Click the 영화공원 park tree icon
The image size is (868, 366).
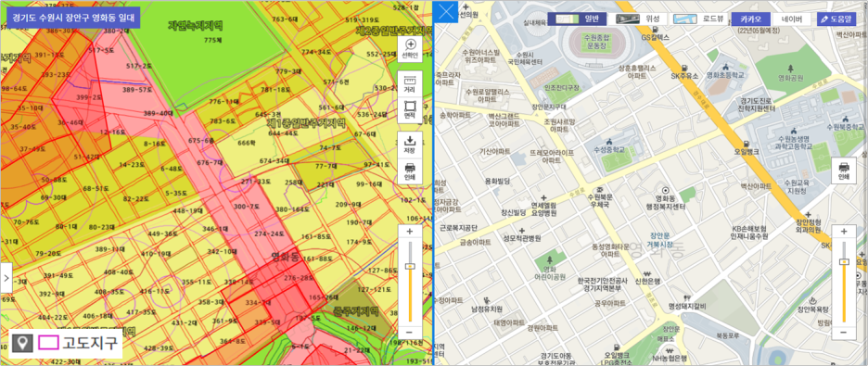[789, 69]
